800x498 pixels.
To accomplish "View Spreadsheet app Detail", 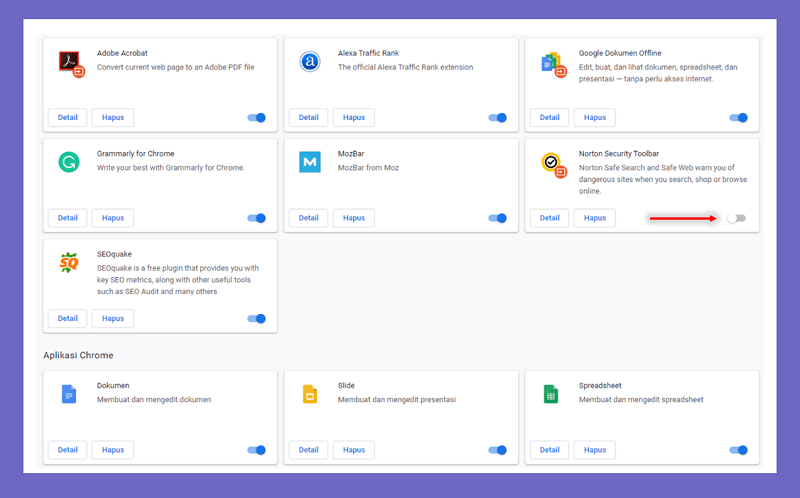I will [x=549, y=450].
